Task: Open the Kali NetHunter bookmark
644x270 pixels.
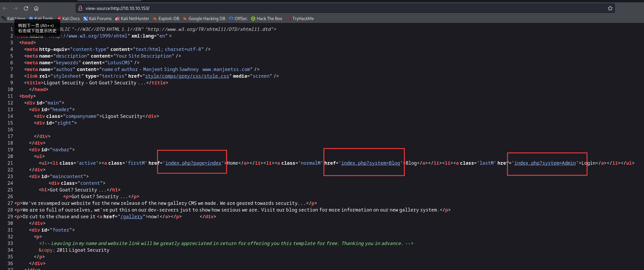Action: (x=132, y=19)
